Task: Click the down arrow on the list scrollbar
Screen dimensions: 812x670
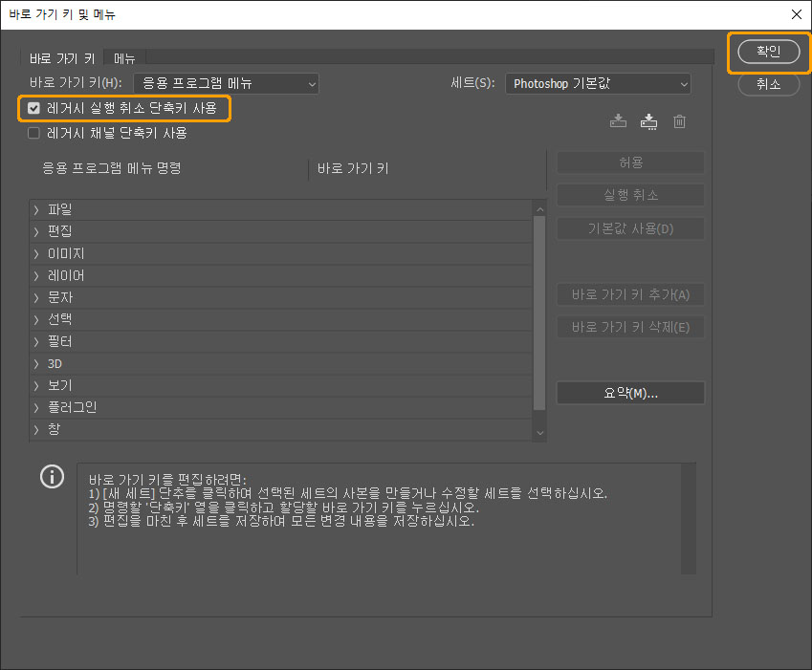Action: pyautogui.click(x=538, y=432)
